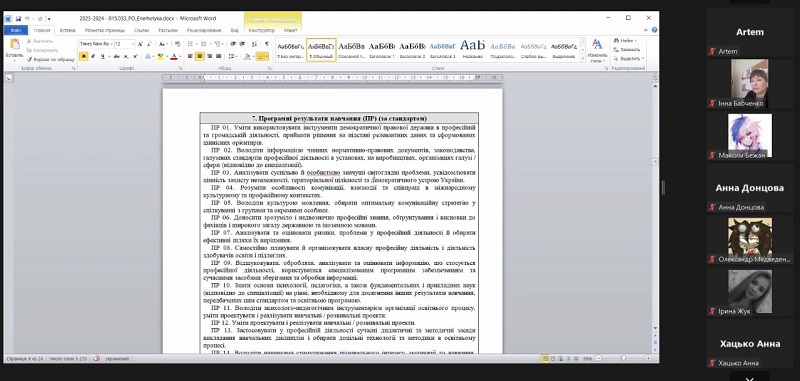Viewport: 800px width, 381px height.
Task: Apply strikethrough formatting icon
Action: click(x=117, y=56)
